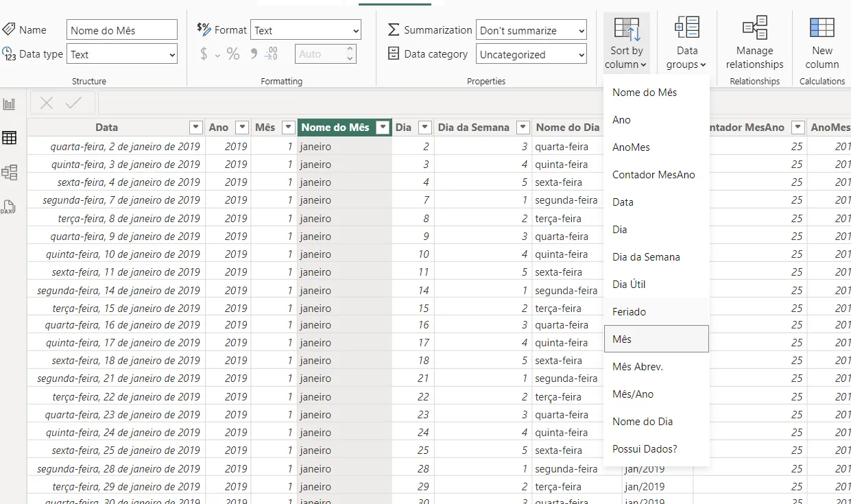Screen dimensions: 851x504
Task: Open the Model view icon in sidebar
Action: (x=10, y=172)
